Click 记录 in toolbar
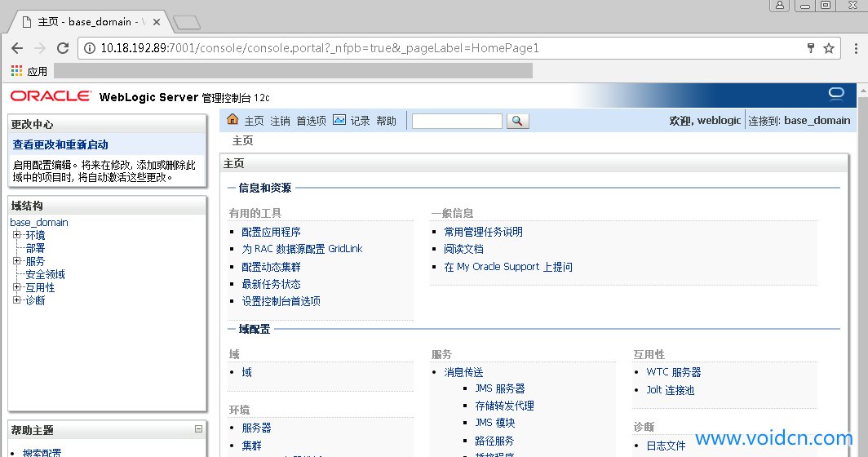Image resolution: width=868 pixels, height=457 pixels. [361, 121]
